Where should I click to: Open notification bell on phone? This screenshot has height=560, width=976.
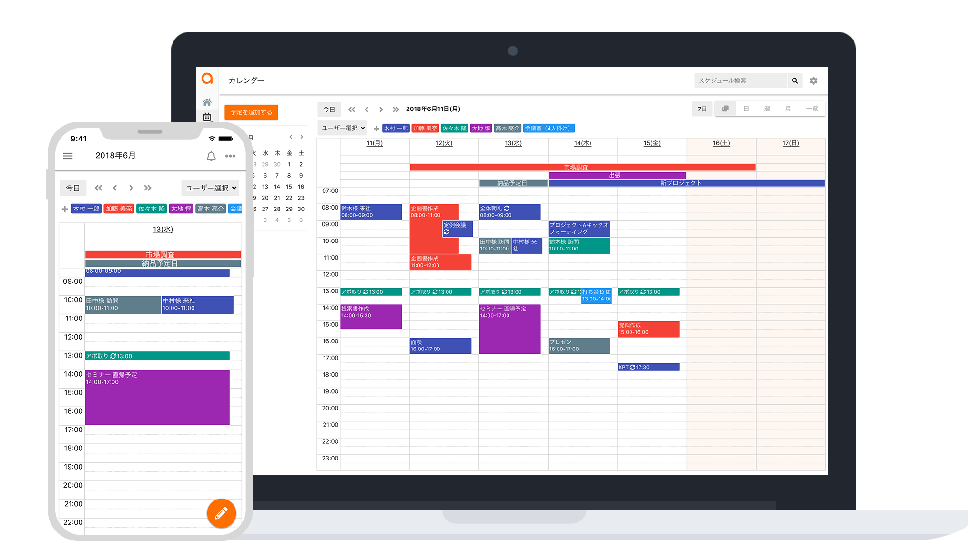click(211, 156)
